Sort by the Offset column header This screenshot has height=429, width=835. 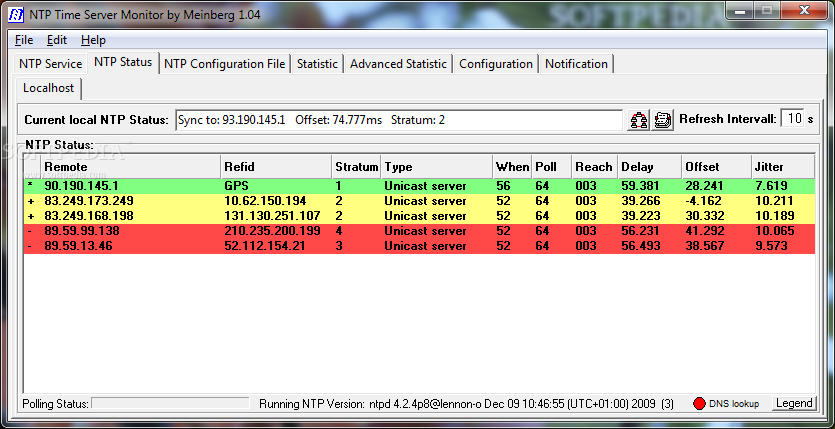click(x=717, y=167)
